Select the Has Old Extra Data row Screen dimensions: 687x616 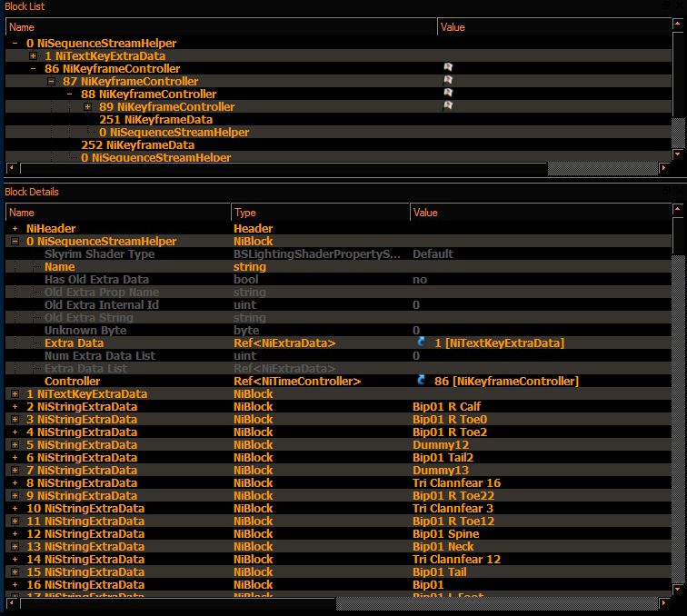tap(338, 280)
